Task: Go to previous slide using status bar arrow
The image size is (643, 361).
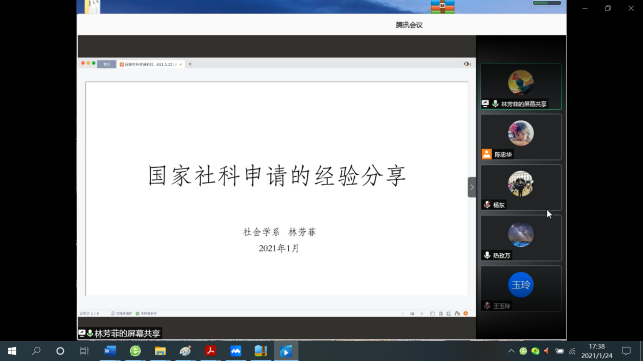Action: pyautogui.click(x=403, y=313)
